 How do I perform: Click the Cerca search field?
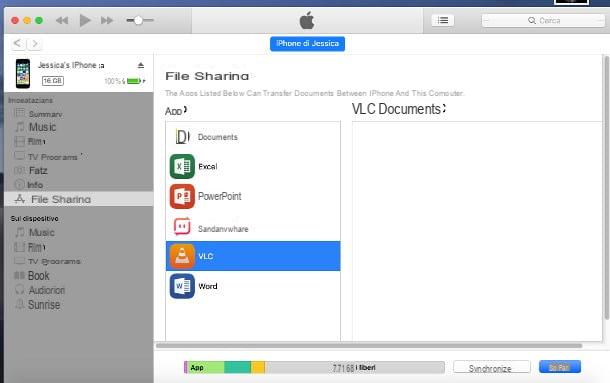[x=543, y=21]
